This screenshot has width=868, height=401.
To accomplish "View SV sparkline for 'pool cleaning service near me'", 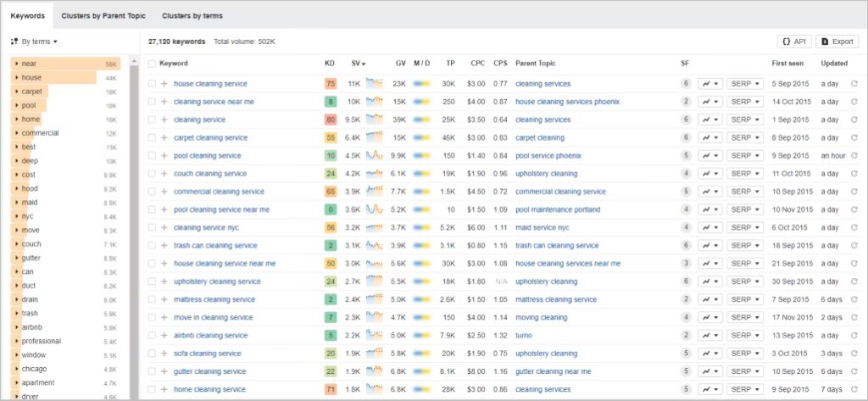I will tap(374, 209).
